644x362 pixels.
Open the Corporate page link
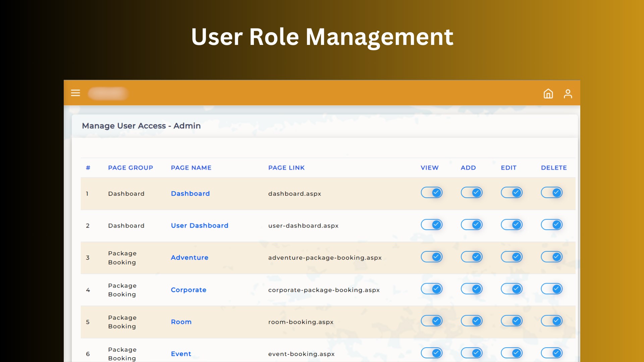click(189, 290)
